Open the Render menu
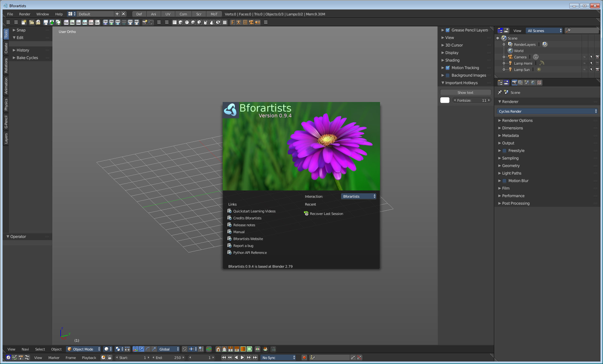The height and width of the screenshot is (364, 603). (24, 14)
